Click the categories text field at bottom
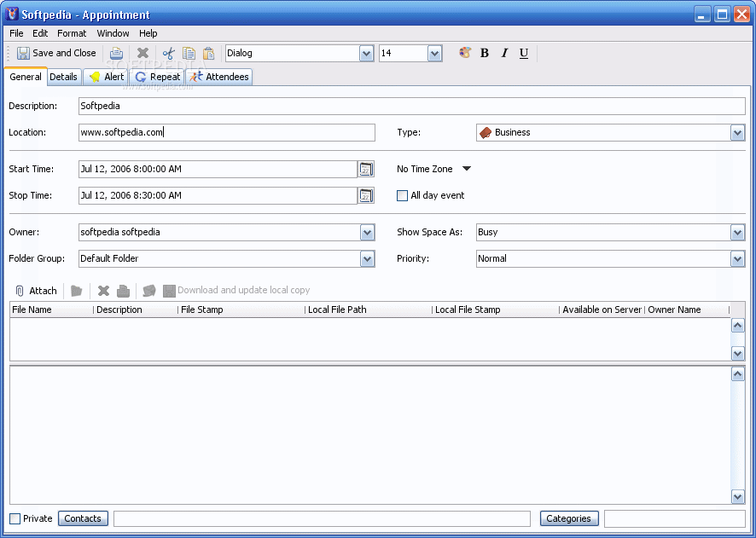 click(675, 518)
